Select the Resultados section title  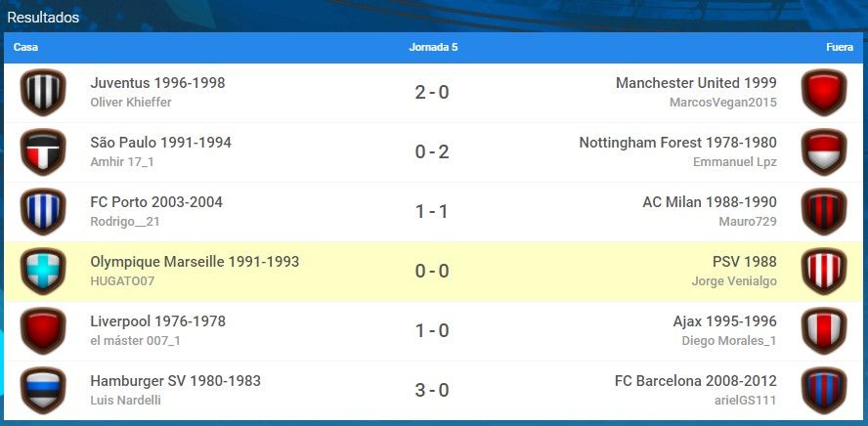pos(43,18)
